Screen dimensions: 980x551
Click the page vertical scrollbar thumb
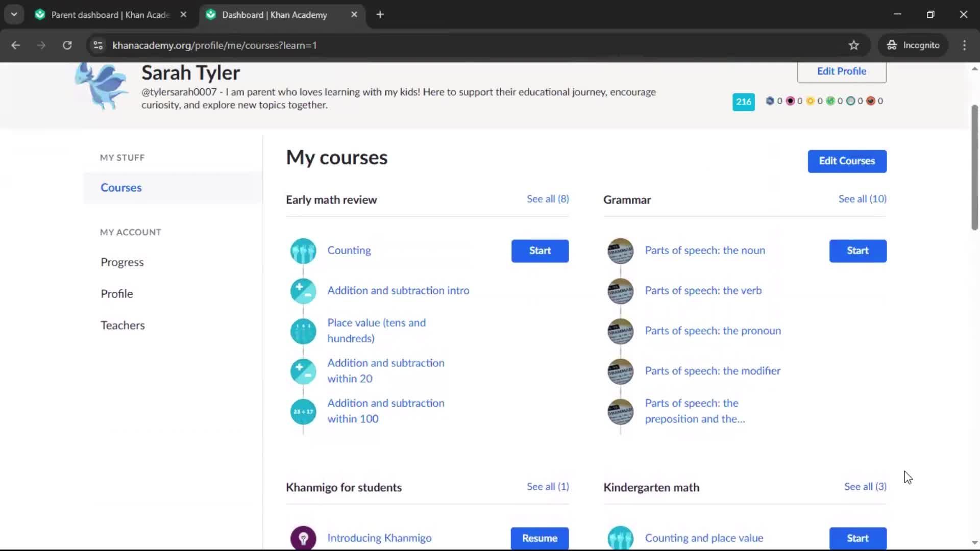(x=974, y=167)
